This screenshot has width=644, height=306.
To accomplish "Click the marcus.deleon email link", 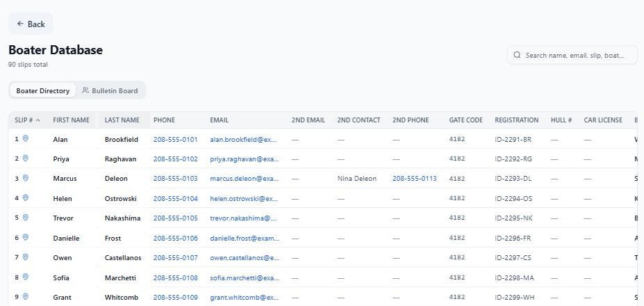I will point(245,179).
